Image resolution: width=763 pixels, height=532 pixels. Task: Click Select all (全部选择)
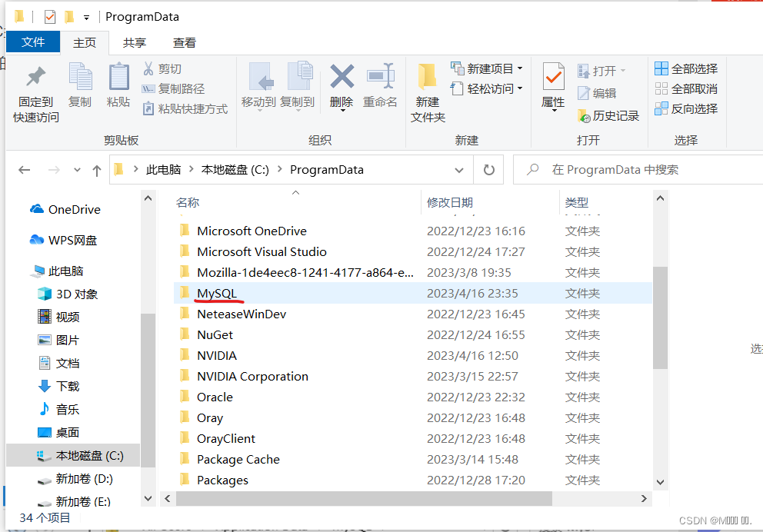coord(686,68)
